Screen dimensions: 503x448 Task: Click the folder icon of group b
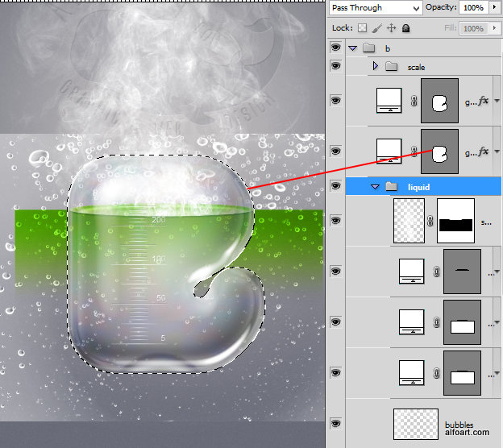point(368,48)
